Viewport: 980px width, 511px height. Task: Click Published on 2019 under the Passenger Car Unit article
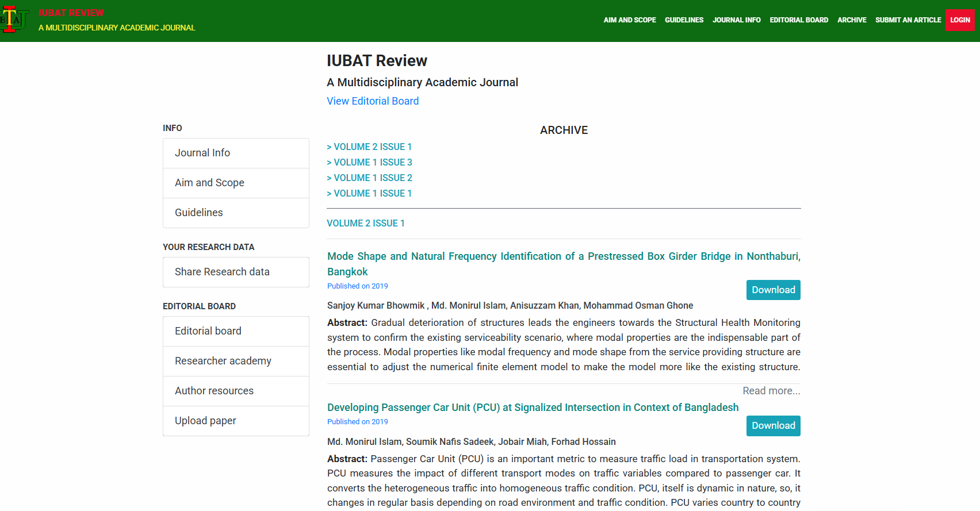coord(358,422)
